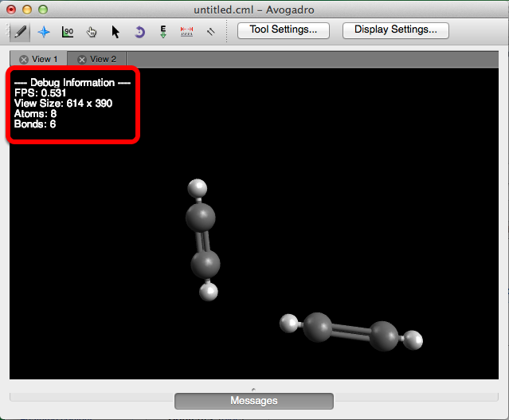Select the Measure tool

(x=187, y=32)
